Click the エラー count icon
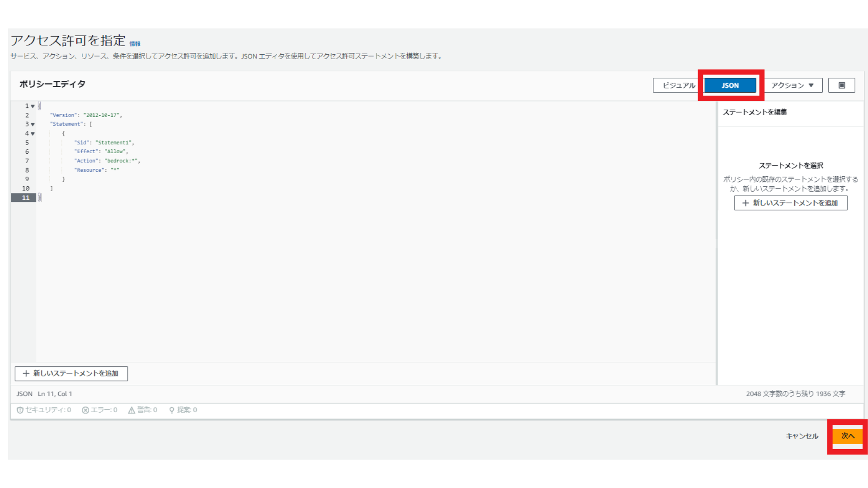Viewport: 868px width, 488px height. pyautogui.click(x=85, y=410)
